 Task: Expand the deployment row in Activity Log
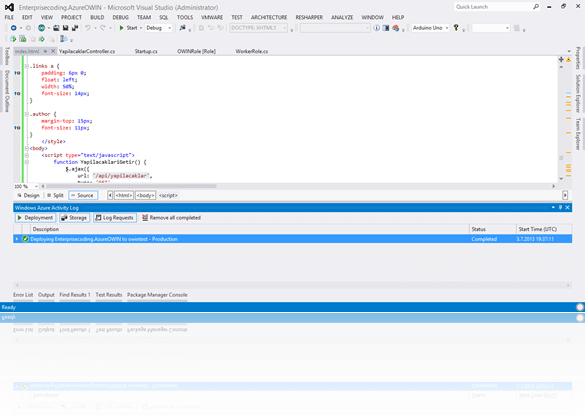pos(16,239)
